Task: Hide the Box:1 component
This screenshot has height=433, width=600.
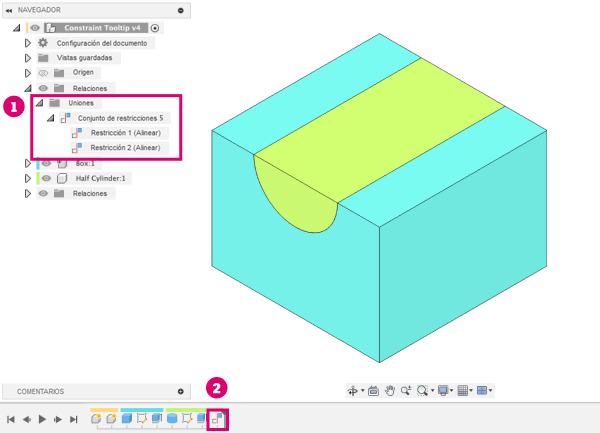Action: pos(46,163)
